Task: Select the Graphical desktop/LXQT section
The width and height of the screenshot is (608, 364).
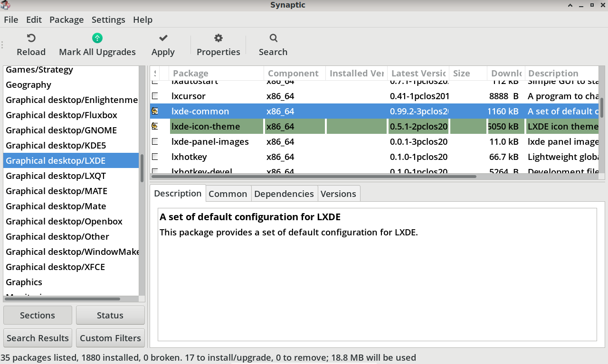Action: coord(71,176)
